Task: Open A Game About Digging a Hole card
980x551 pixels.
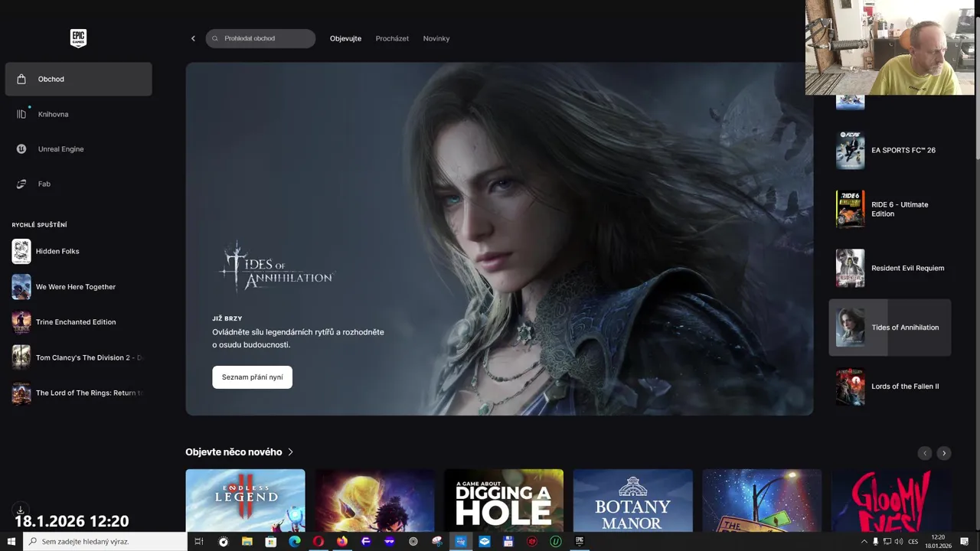Action: (504, 500)
